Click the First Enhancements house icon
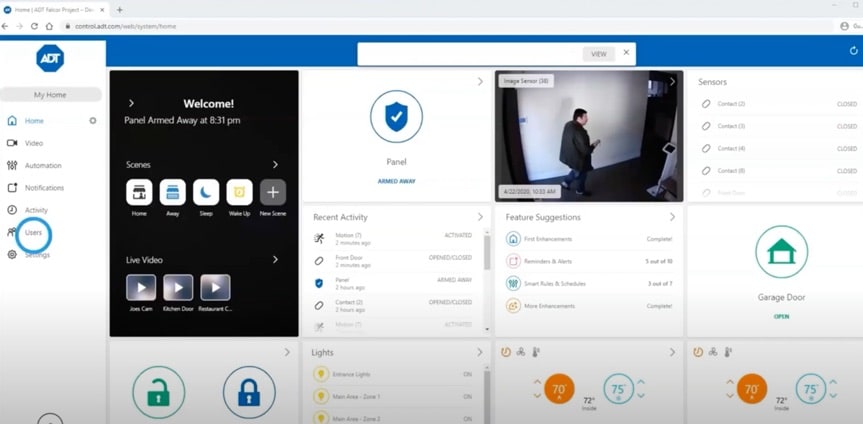This screenshot has width=863, height=424. [x=513, y=239]
